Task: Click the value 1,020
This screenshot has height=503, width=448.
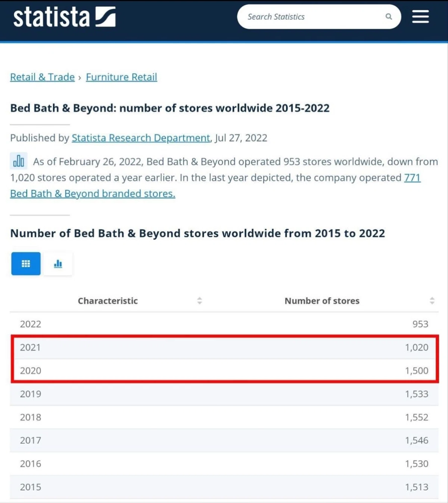Action: tap(417, 347)
